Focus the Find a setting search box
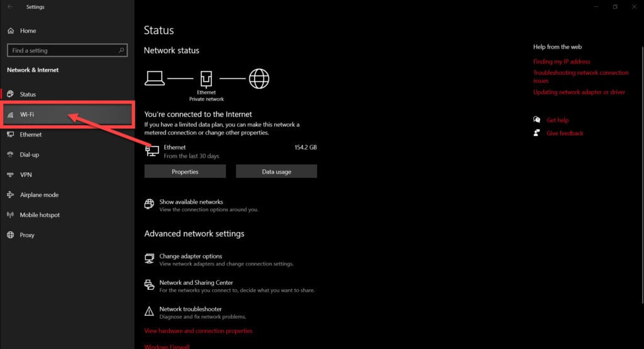 (x=67, y=50)
